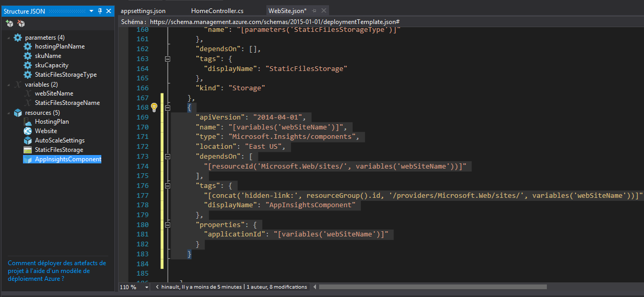Click the author 'hinault' CodeLens entry
This screenshot has height=297, width=644.
[x=201, y=287]
